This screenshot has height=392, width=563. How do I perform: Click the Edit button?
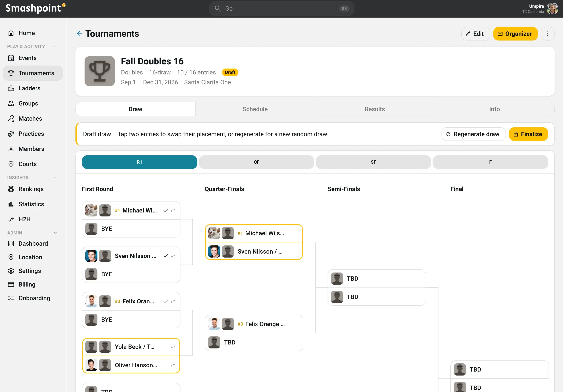tap(475, 34)
